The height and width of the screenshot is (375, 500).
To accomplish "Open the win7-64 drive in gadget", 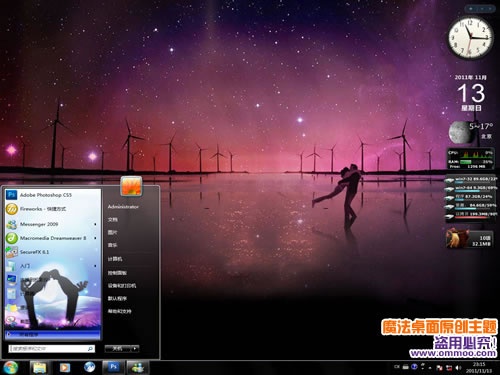I will [471, 189].
